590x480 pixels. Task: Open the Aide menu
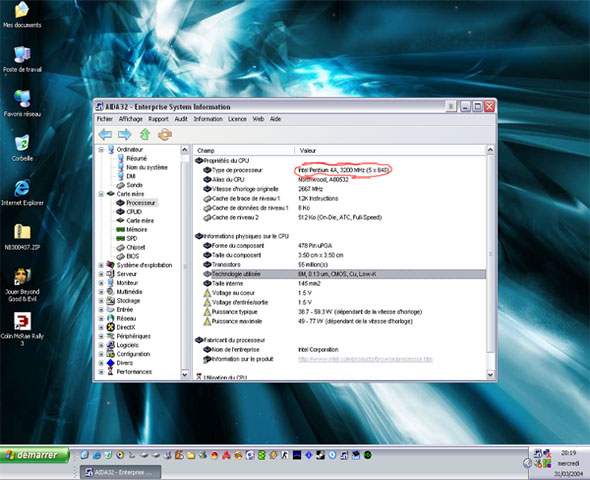coord(275,119)
